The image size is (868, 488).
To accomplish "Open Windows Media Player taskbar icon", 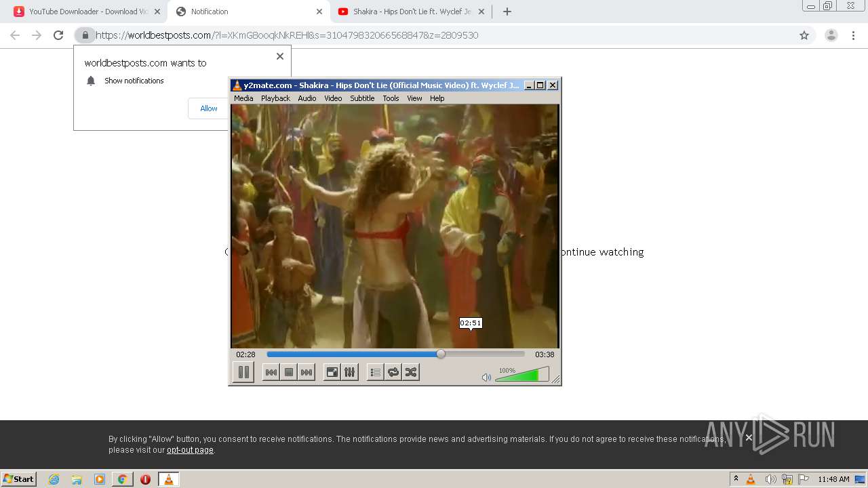I will point(100,479).
